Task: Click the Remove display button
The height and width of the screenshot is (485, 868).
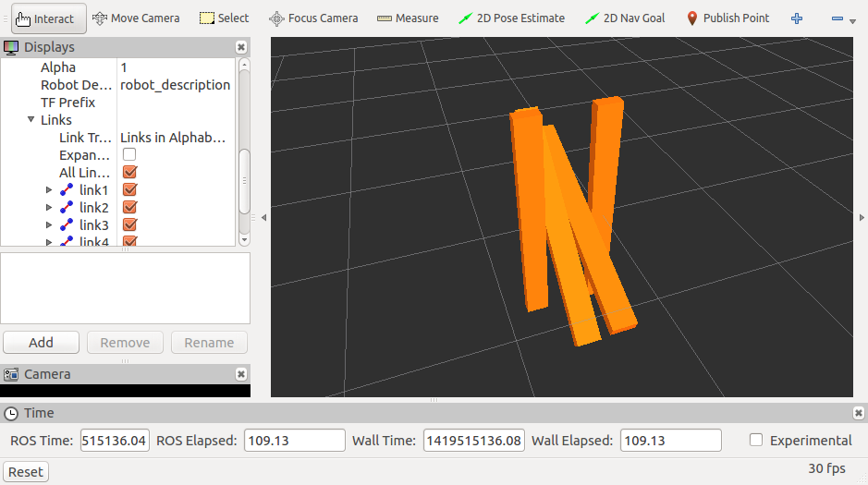Action: coord(125,343)
